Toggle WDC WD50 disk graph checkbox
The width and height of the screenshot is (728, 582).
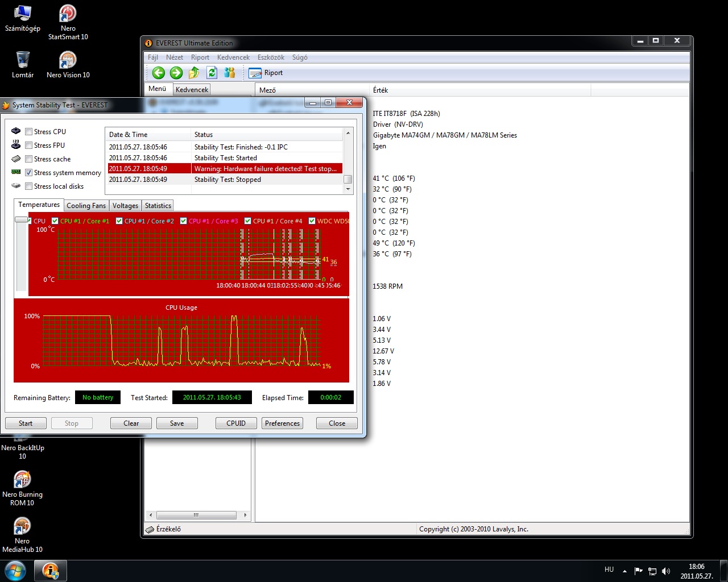[312, 221]
